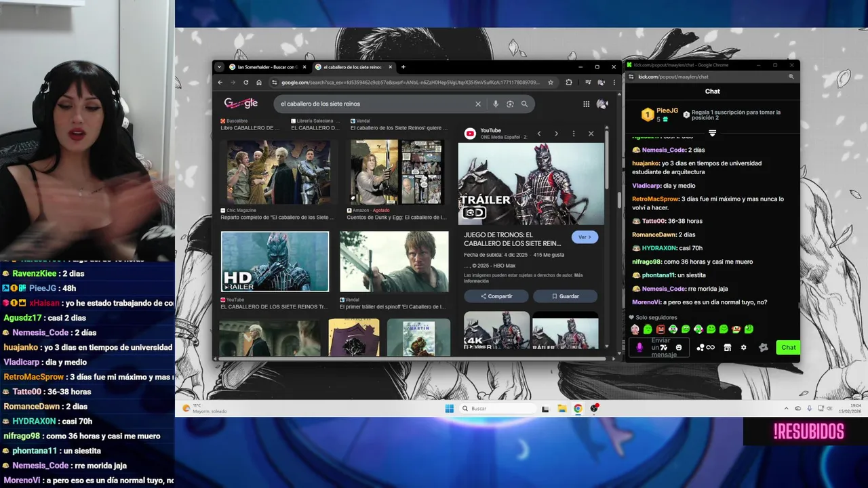Open Chrome's three-dot menu
This screenshot has width=868, height=488.
coord(613,83)
